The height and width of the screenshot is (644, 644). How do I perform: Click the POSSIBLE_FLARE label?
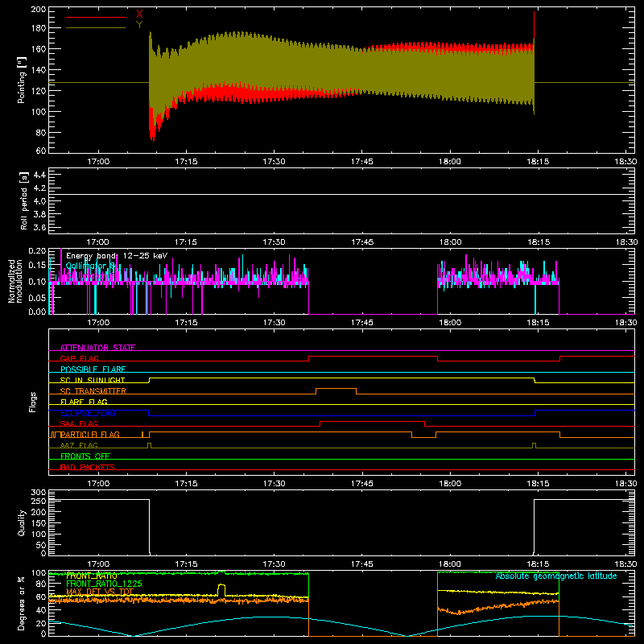click(93, 369)
